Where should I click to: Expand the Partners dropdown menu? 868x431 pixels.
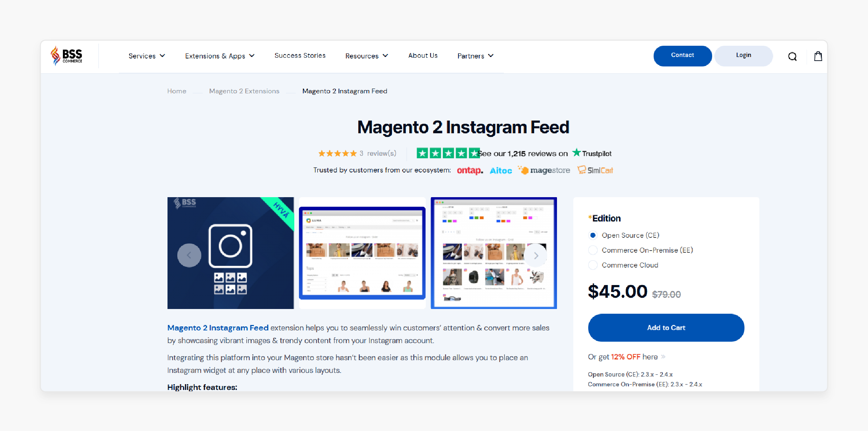click(x=475, y=55)
